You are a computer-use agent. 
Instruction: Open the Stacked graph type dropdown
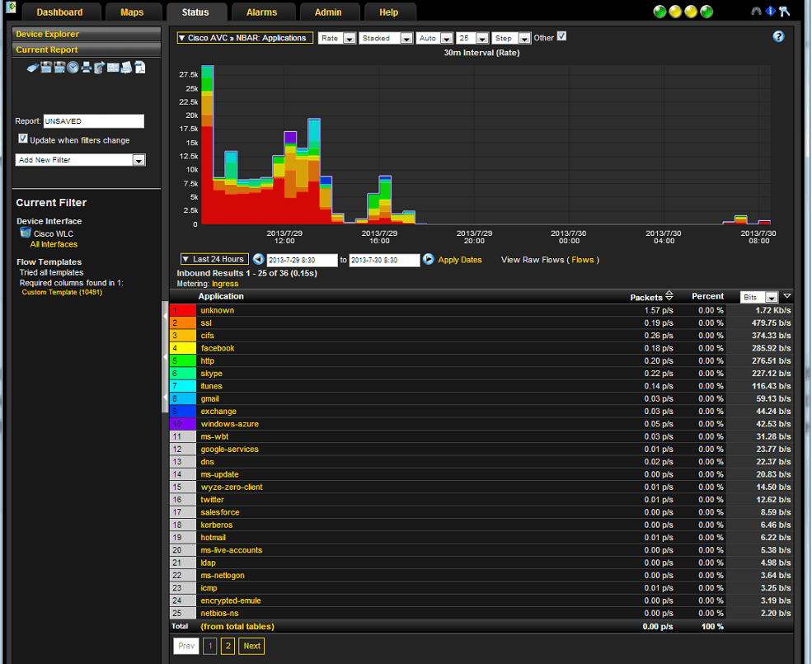386,38
